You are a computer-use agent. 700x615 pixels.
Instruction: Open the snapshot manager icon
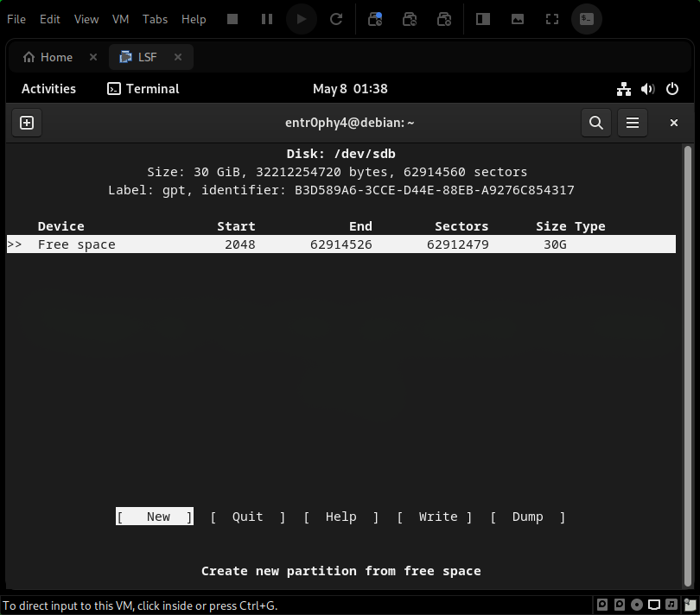(444, 18)
